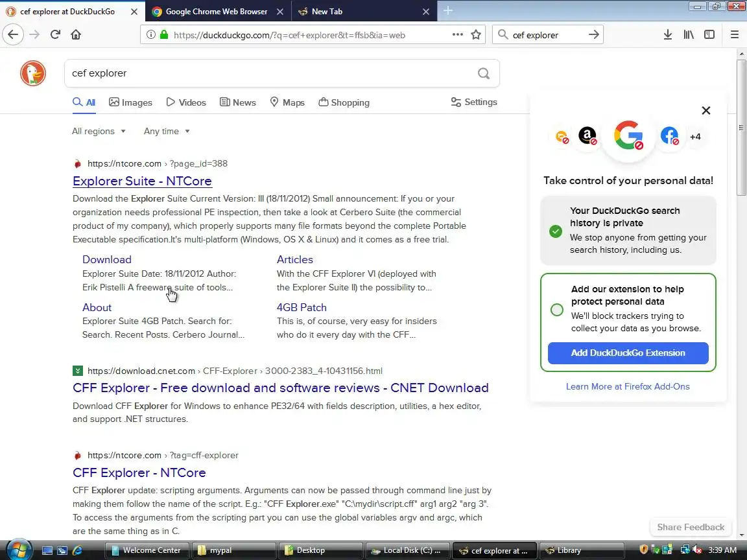Launch Internet Explorer from quick launch
Image resolution: width=747 pixels, height=560 pixels.
(77, 550)
